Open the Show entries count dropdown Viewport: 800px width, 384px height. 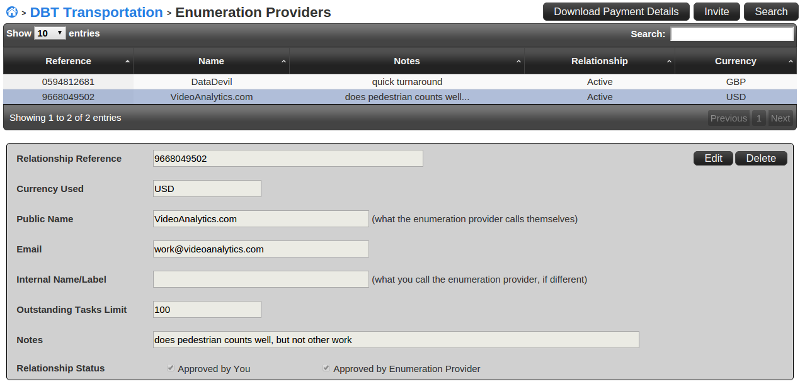click(x=50, y=34)
